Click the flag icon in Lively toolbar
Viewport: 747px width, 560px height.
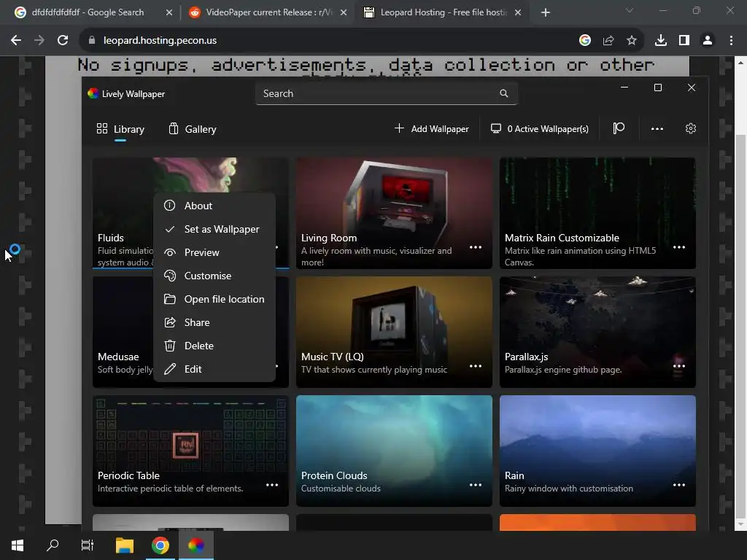click(619, 128)
